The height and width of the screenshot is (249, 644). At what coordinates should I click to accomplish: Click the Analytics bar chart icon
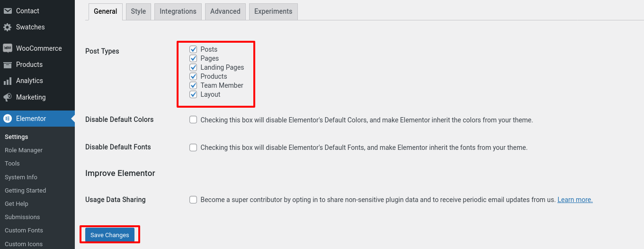(x=8, y=81)
